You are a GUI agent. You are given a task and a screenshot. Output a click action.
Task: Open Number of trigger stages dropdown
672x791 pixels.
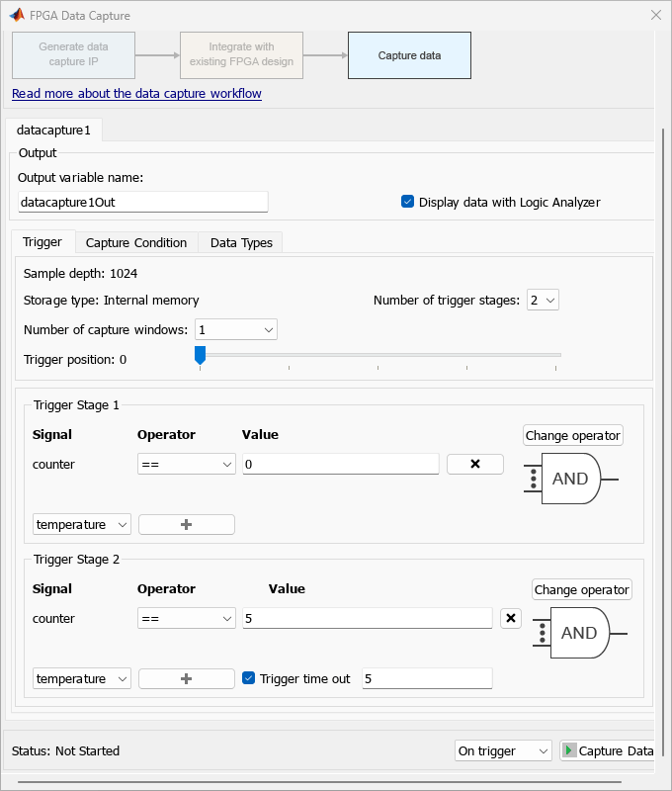(x=543, y=300)
